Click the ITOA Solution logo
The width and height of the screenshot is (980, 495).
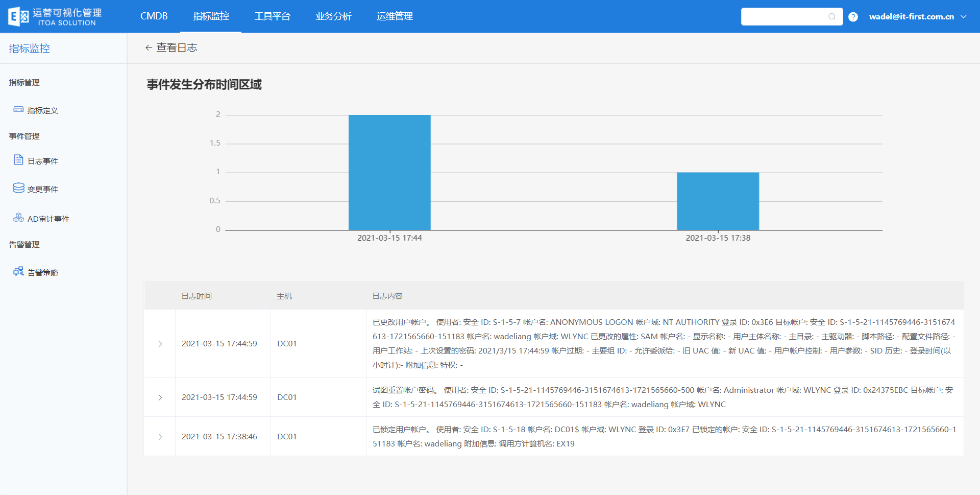tap(55, 16)
